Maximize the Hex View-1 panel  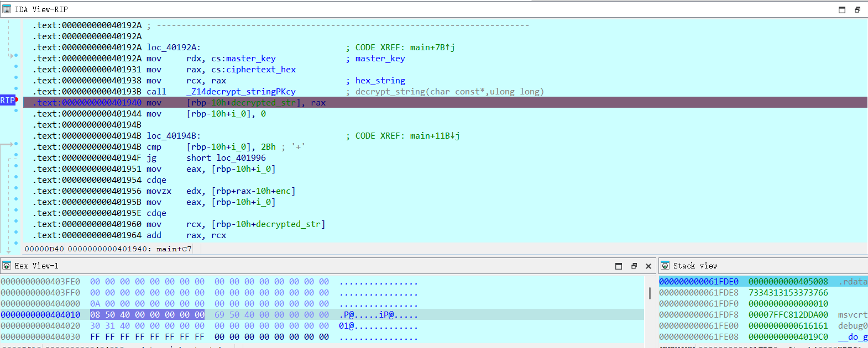point(619,266)
